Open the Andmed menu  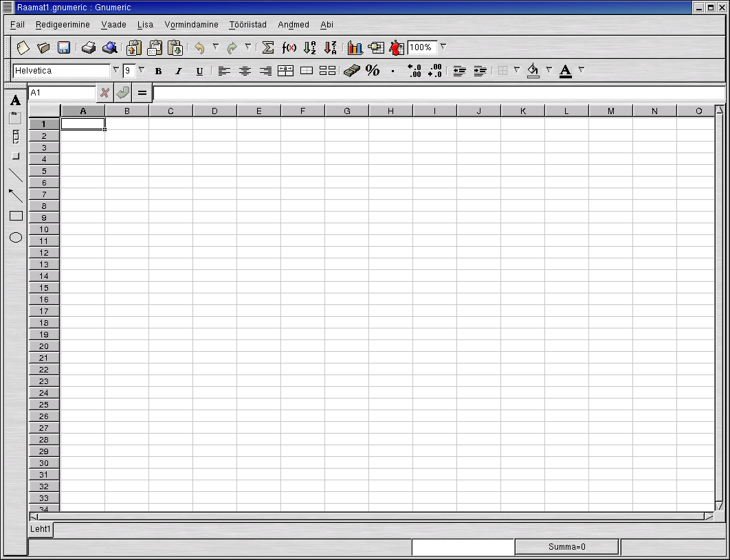[294, 25]
